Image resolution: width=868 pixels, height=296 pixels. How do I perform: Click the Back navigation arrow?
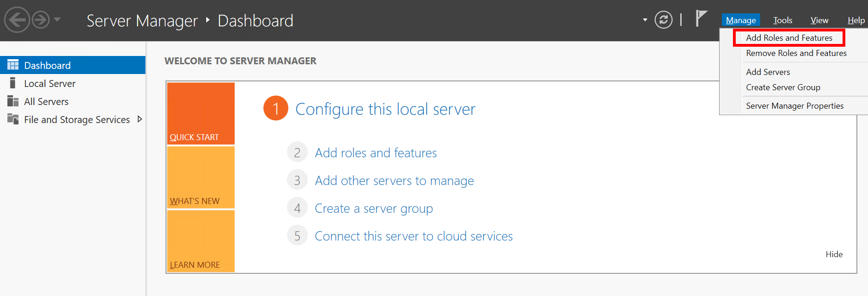coord(17,20)
